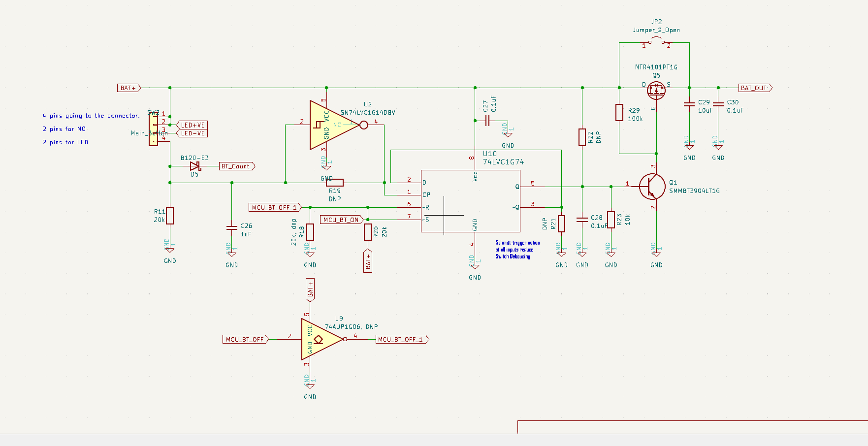The image size is (868, 446).
Task: Click the MCU_BT_ON label
Action: [x=342, y=220]
